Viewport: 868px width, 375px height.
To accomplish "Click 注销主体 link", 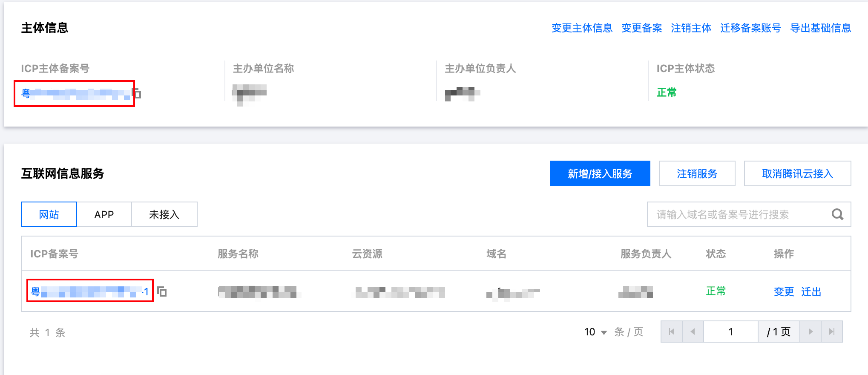I will pos(691,28).
